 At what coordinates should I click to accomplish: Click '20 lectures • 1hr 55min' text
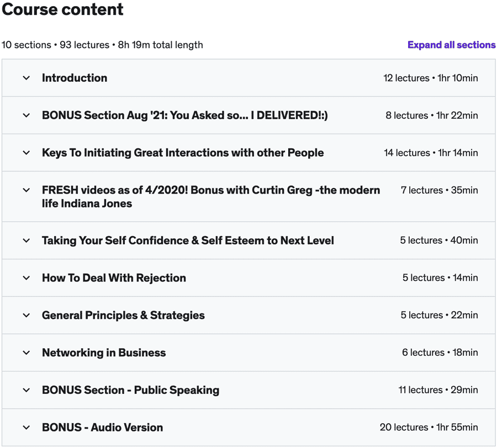tap(429, 428)
